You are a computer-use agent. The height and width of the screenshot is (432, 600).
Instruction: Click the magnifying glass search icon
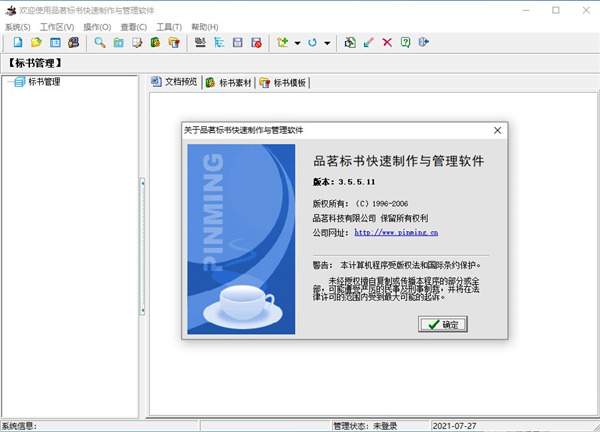coord(100,42)
